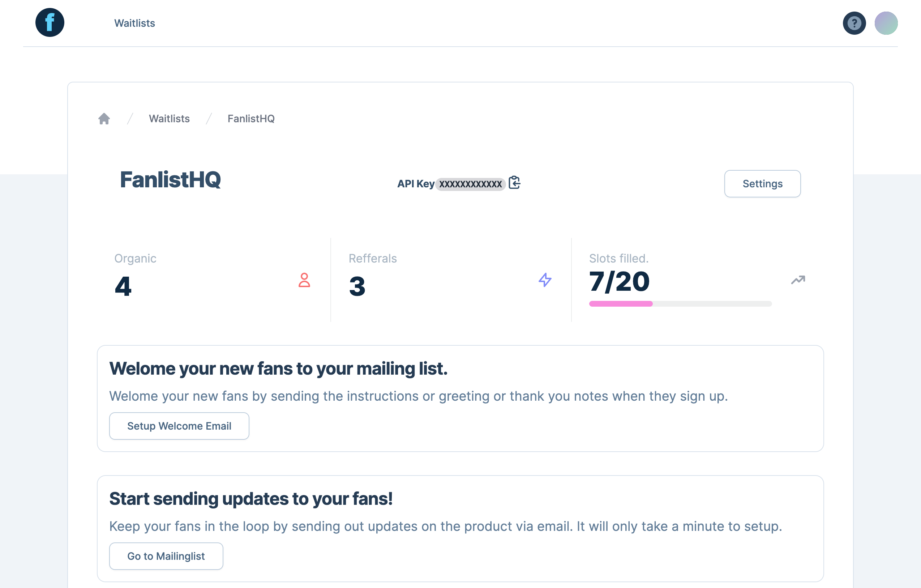Click the Organic person icon
Viewport: 921px width, 588px height.
pos(304,280)
